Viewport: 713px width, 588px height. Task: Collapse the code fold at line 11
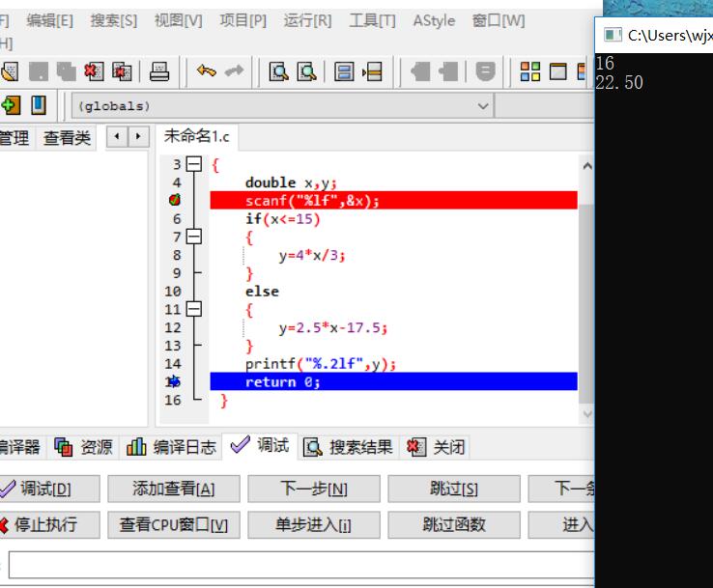point(194,310)
